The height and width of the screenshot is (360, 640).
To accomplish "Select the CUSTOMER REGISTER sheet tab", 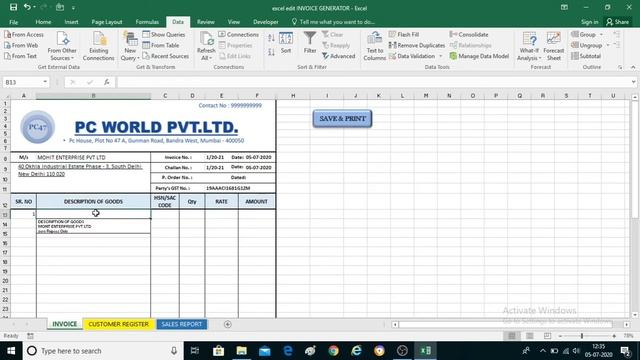I will pyautogui.click(x=119, y=324).
